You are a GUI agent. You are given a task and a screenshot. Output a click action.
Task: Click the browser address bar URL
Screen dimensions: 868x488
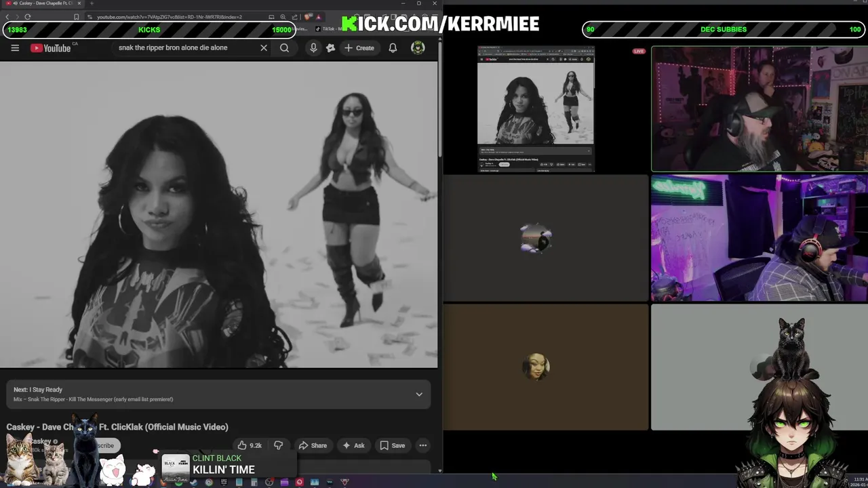170,17
